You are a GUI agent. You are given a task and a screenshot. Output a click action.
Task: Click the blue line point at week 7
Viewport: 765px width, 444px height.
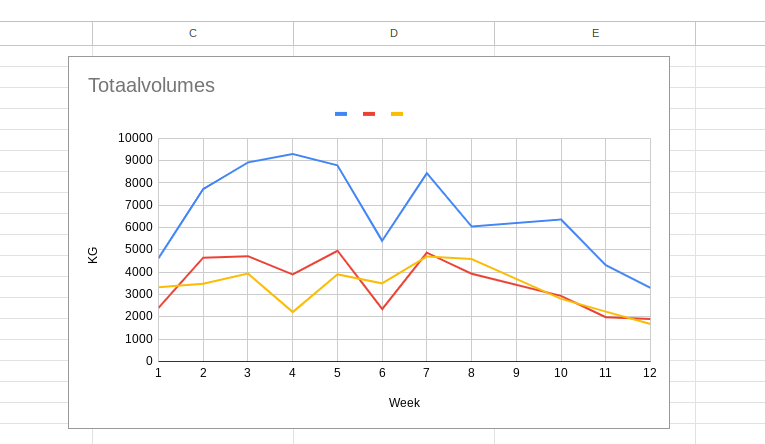coord(427,173)
